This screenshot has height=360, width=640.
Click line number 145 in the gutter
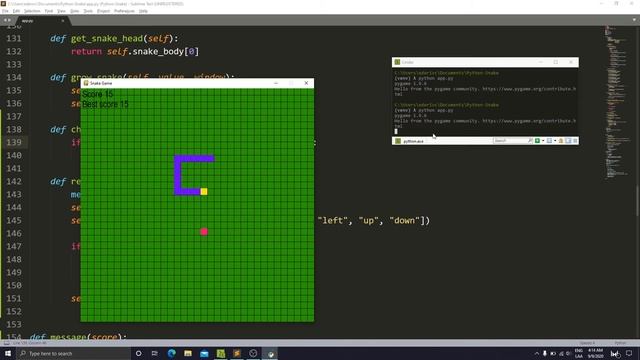tap(14, 220)
